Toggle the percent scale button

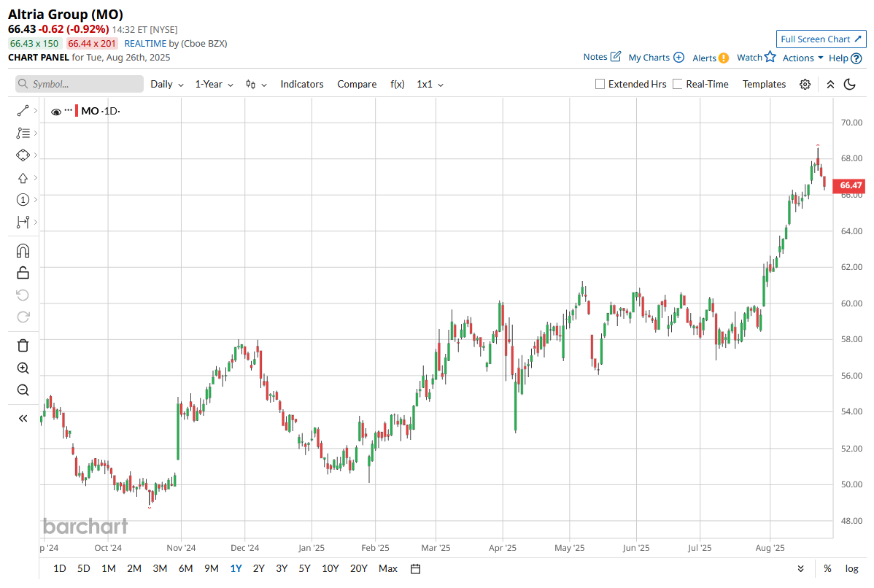coord(828,568)
